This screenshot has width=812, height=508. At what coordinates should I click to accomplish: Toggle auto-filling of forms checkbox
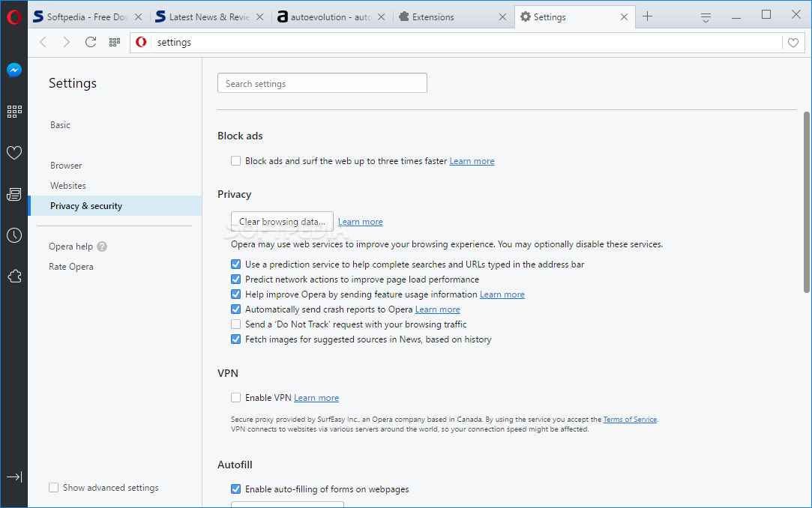235,489
